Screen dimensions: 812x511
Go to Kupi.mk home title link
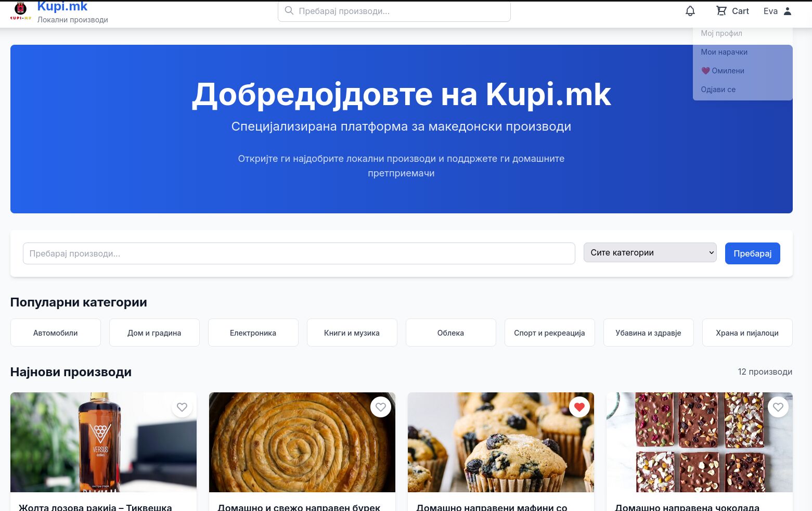click(62, 7)
